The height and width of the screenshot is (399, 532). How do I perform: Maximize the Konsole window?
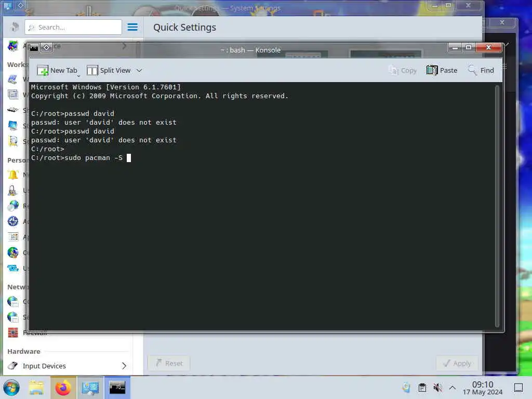point(469,47)
